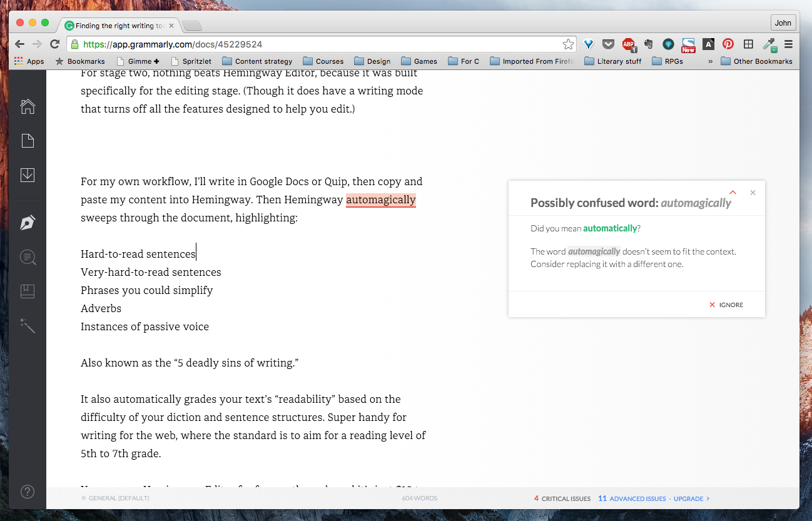Close the Grammarly browser tab
This screenshot has height=521, width=812.
(x=171, y=26)
